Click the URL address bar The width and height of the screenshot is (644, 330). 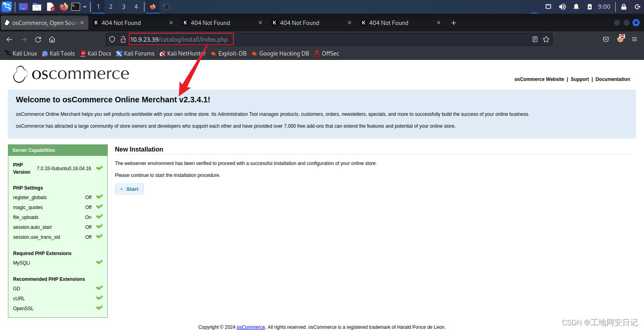329,39
